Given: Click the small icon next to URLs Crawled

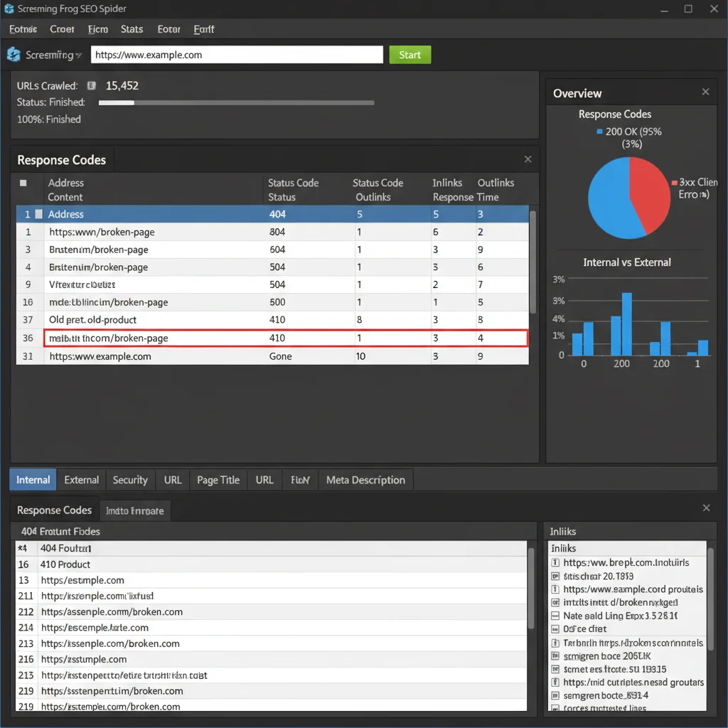Looking at the screenshot, I should click(92, 85).
